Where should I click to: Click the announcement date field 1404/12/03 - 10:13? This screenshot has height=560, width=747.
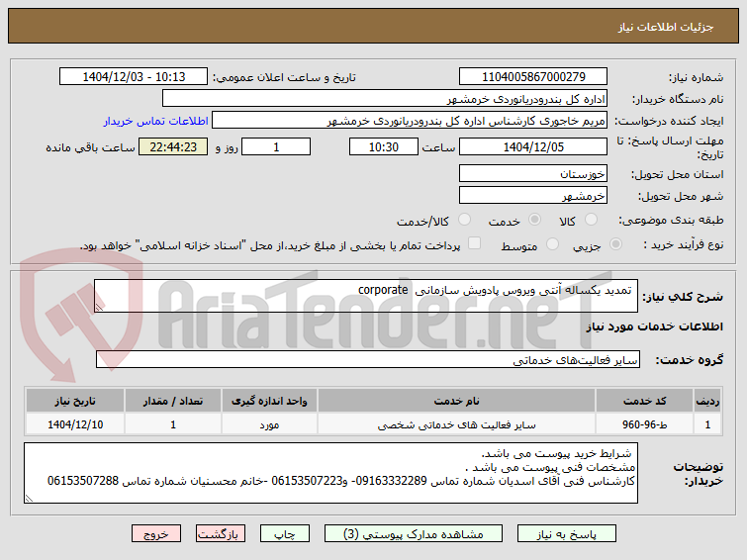tap(134, 77)
